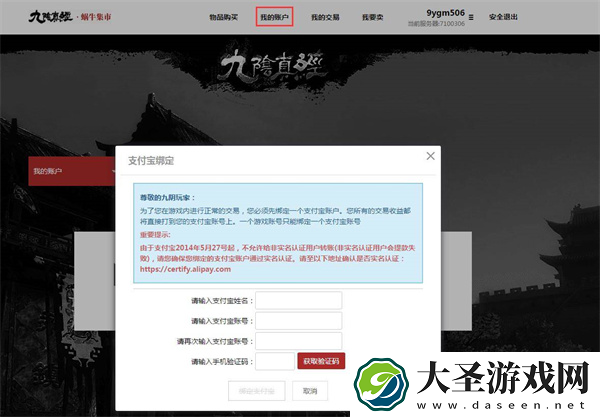The width and height of the screenshot is (600, 417).
Task: Click the 九阴真经 蜗牛集市 logo in the header
Action: pyautogui.click(x=70, y=17)
